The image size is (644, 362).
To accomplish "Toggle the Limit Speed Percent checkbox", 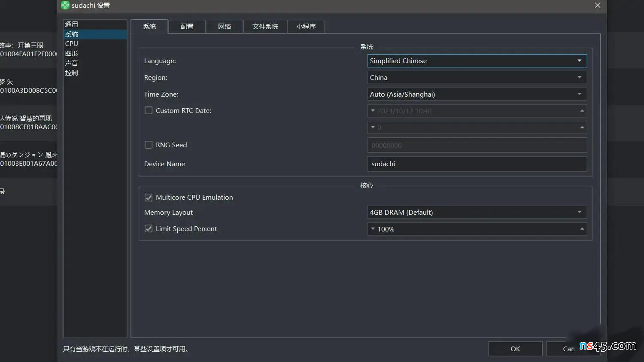I will point(149,229).
